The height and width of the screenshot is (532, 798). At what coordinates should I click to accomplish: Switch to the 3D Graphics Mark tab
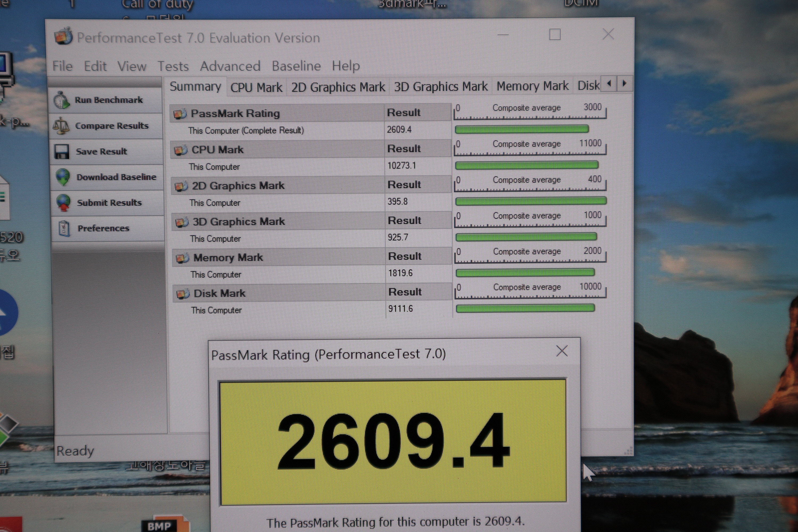coord(440,87)
